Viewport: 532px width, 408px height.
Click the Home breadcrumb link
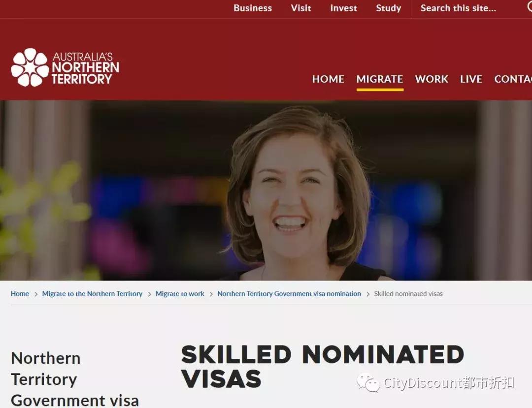20,294
